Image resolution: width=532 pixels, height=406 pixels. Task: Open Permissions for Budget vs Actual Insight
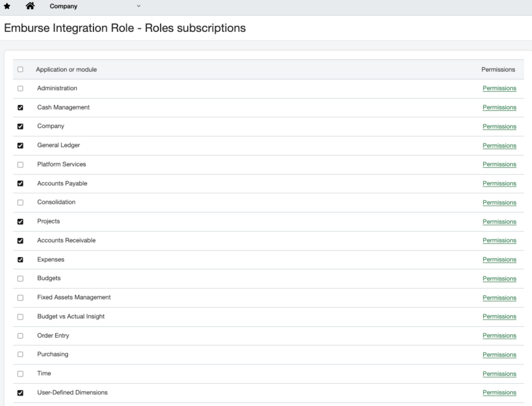point(499,317)
